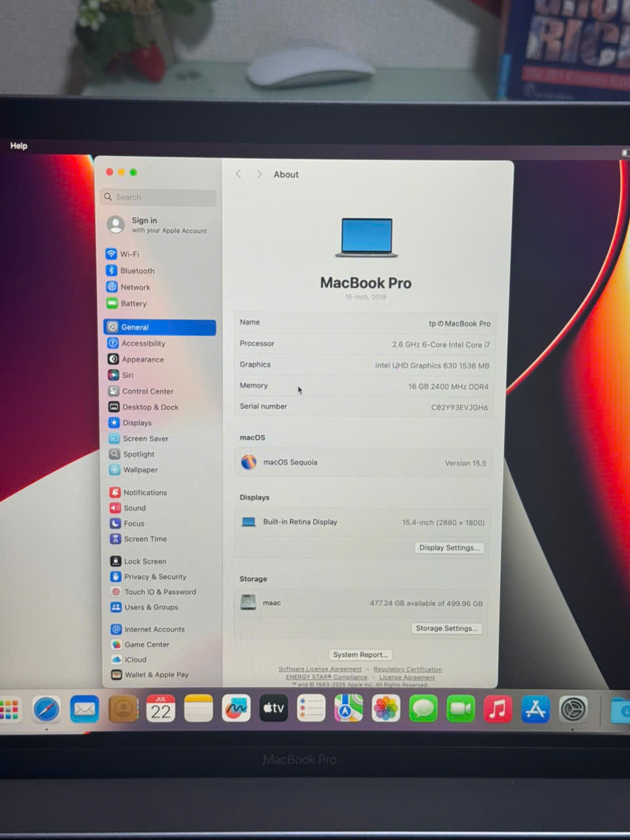Open Bluetooth settings pane
630x840 pixels.
click(131, 270)
